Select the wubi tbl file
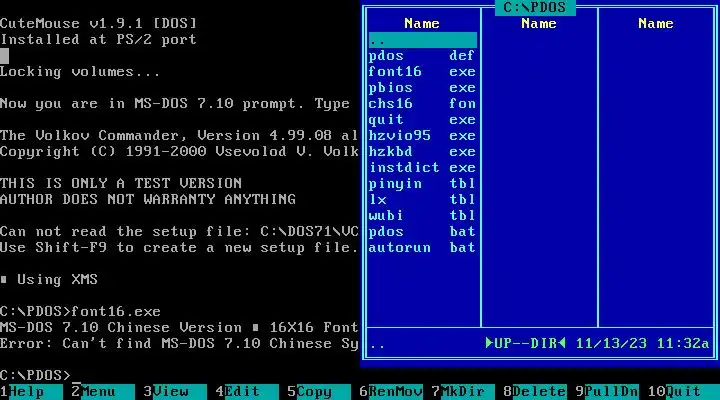 422,216
